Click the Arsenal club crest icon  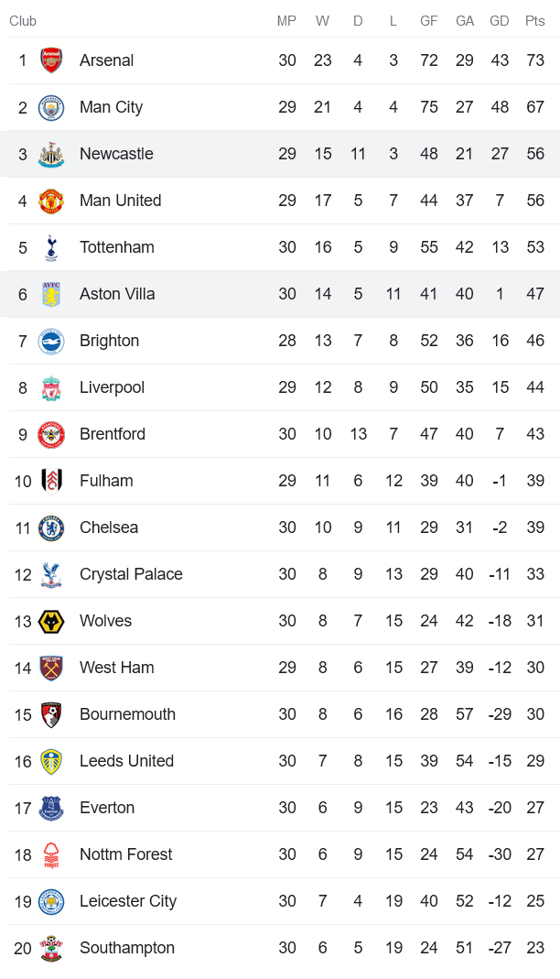click(x=51, y=60)
